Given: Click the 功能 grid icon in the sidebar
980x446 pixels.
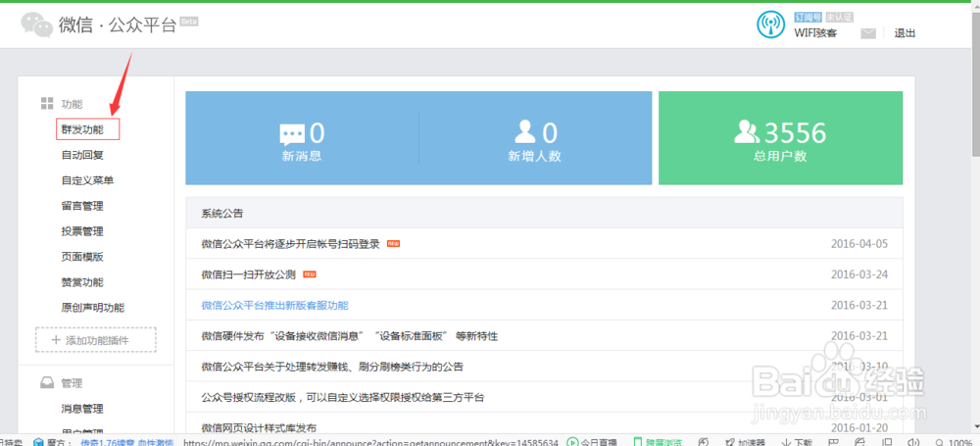Looking at the screenshot, I should [47, 104].
